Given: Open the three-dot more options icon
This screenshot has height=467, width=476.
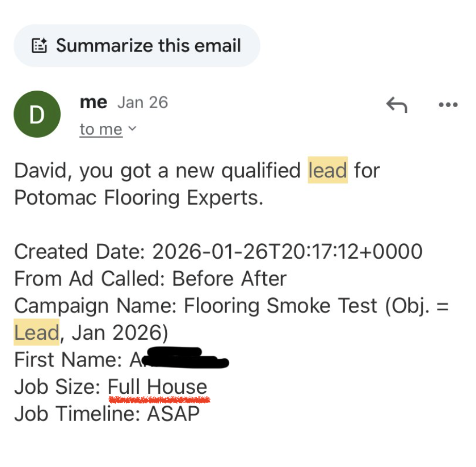Looking at the screenshot, I should coord(448,104).
